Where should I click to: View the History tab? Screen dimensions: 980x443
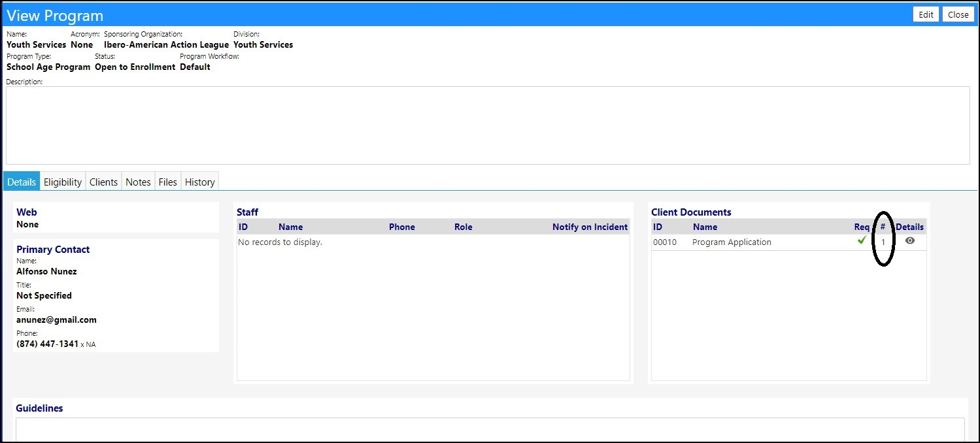[199, 182]
